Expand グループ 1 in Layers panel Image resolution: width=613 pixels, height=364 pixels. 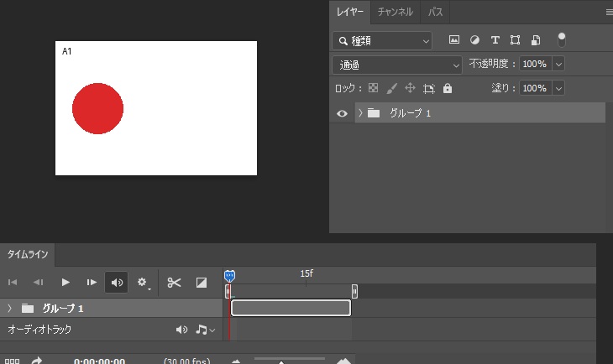(x=360, y=113)
